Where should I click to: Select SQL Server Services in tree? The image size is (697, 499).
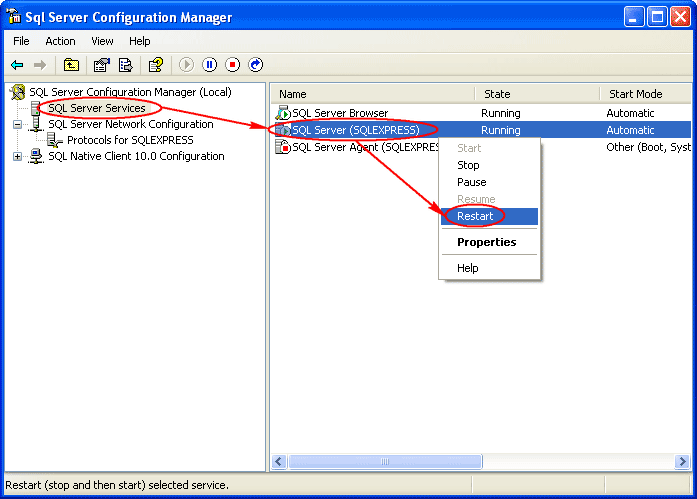tap(96, 108)
